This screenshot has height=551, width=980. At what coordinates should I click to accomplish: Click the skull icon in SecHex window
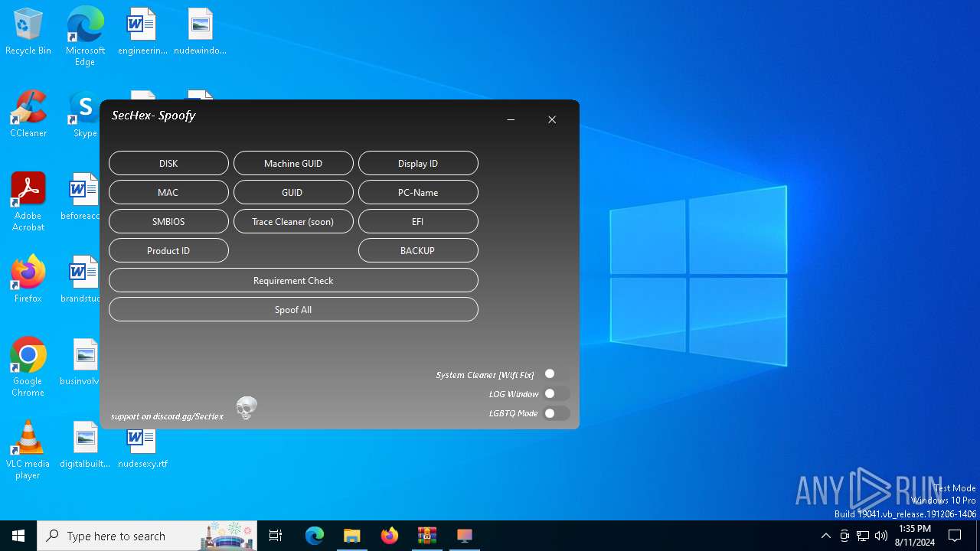pyautogui.click(x=247, y=408)
